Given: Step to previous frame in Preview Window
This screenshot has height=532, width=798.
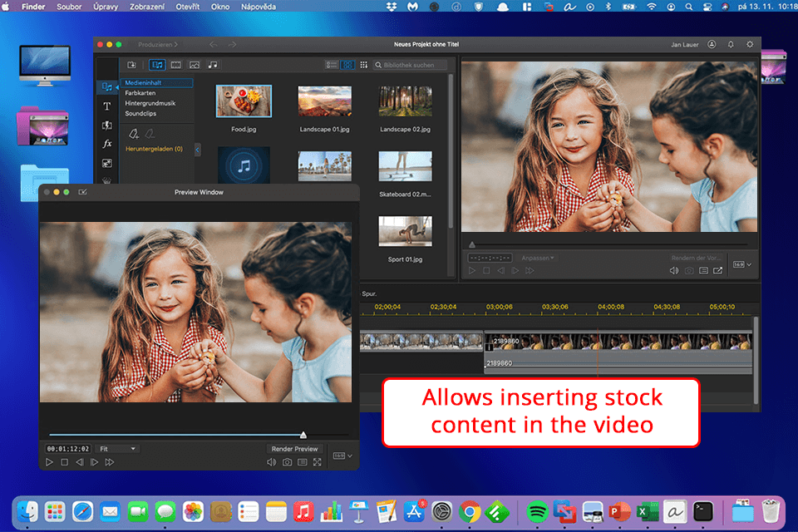Looking at the screenshot, I should click(80, 462).
